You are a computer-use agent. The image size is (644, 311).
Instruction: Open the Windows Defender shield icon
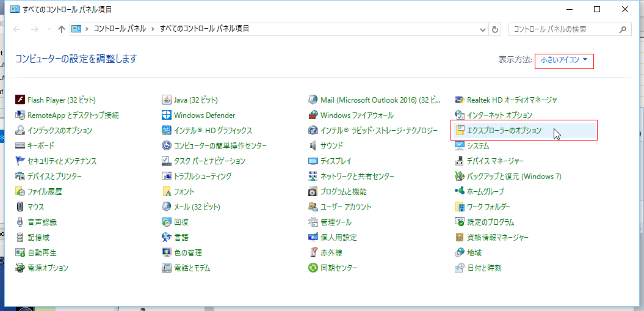coord(166,115)
